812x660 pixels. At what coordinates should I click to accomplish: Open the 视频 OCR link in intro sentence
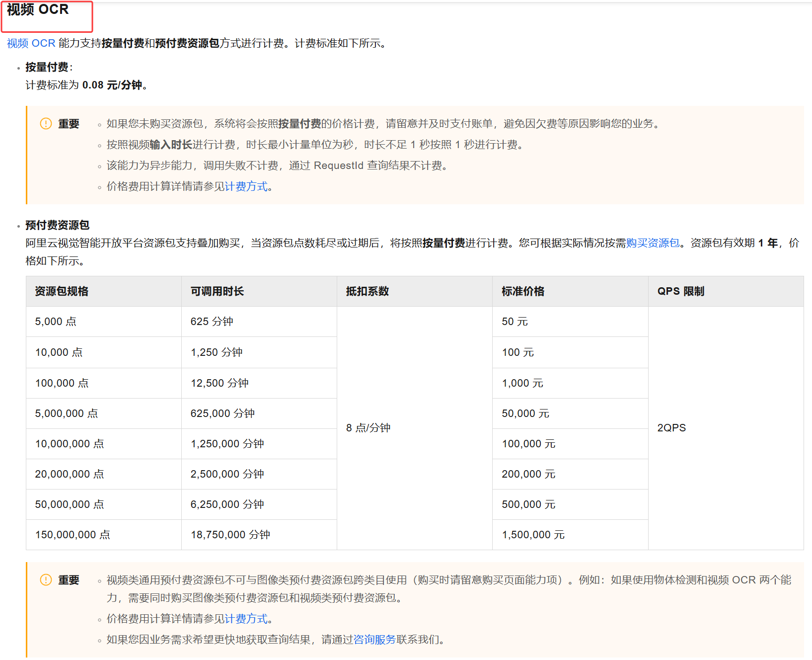(31, 43)
